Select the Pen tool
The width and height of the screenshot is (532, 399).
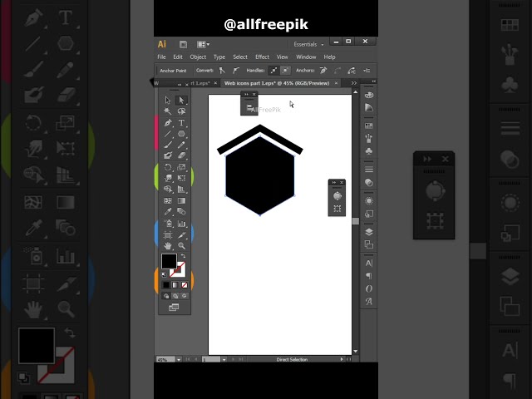168,122
